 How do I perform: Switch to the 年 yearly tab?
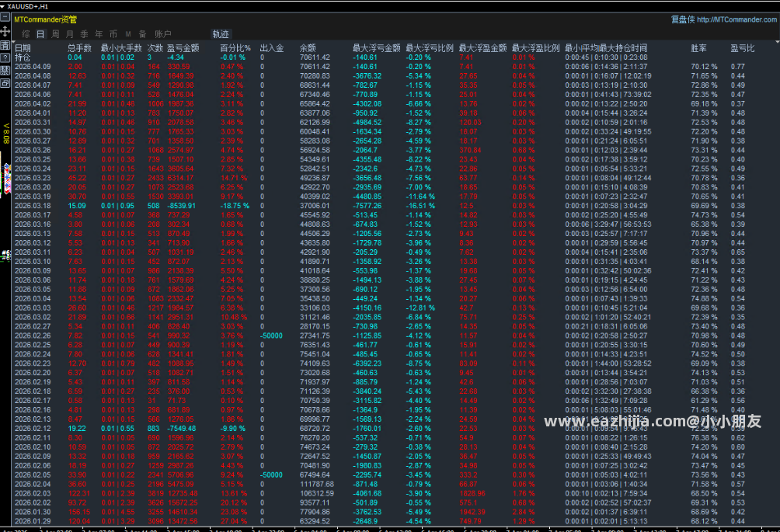point(99,34)
